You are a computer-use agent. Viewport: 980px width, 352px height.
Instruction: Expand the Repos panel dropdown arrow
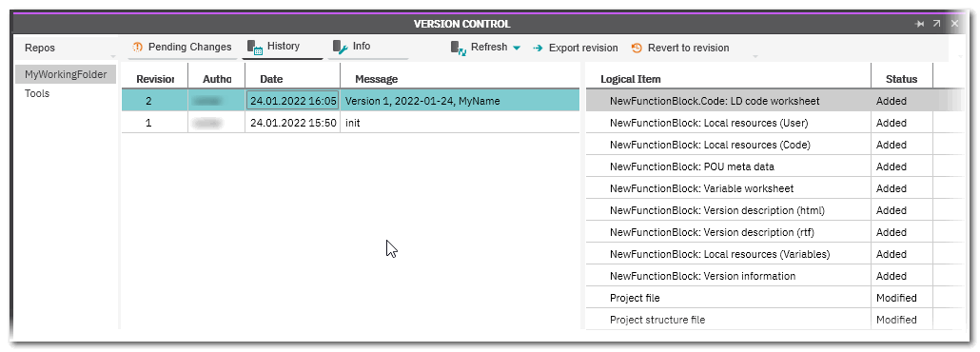point(113,57)
